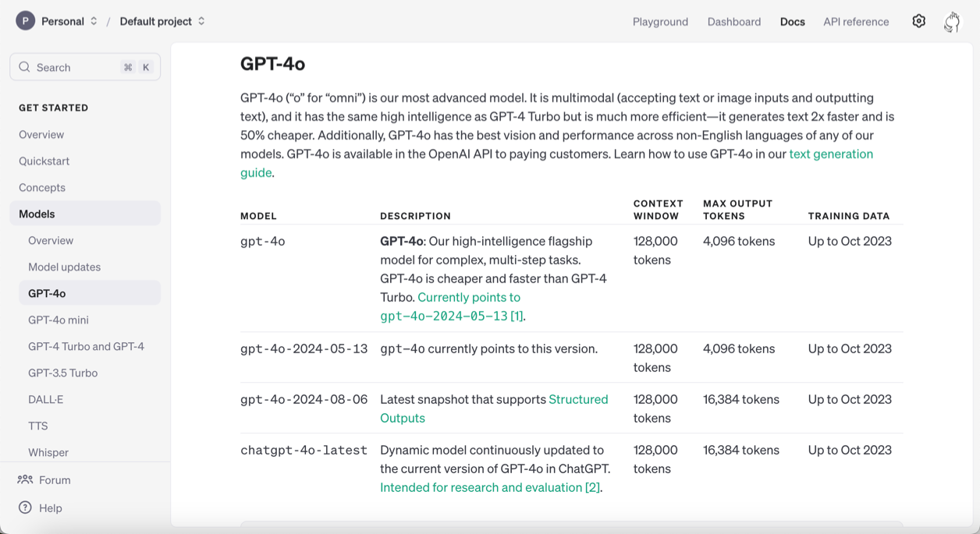Screen dimensions: 980x534
Task: Click the DESCRIPTION column header
Action: click(x=415, y=216)
